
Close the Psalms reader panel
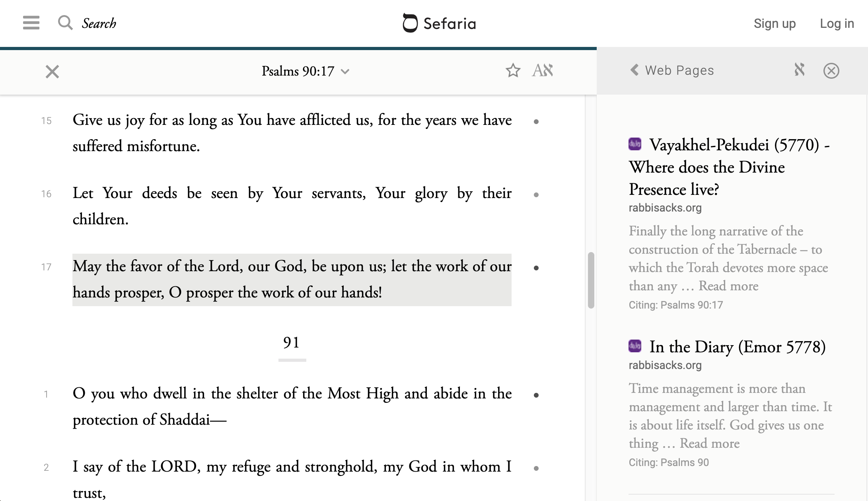tap(52, 72)
